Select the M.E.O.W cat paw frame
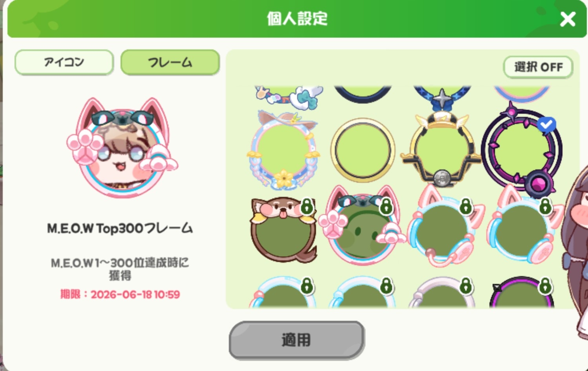The width and height of the screenshot is (588, 371). pyautogui.click(x=362, y=226)
